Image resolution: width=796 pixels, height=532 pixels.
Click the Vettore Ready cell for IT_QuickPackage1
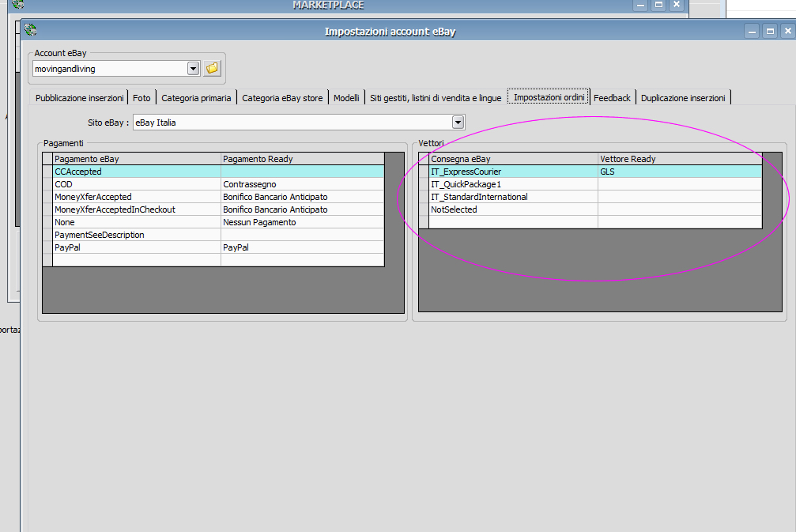tap(680, 184)
